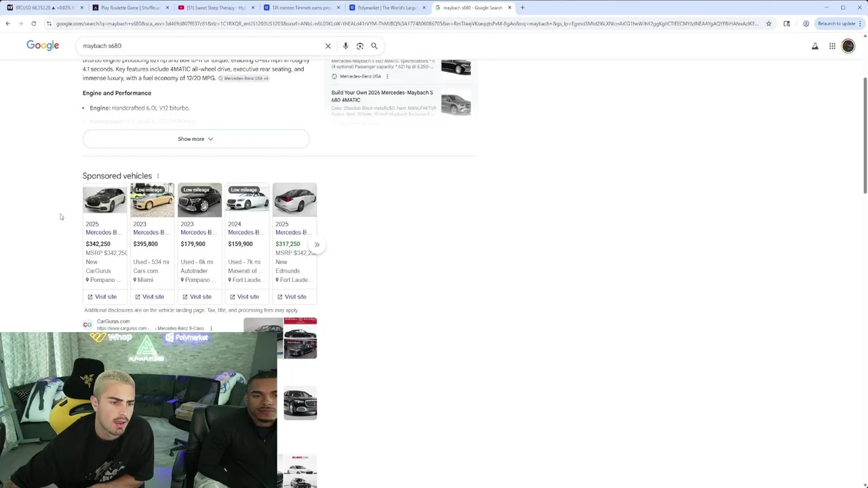The image size is (868, 488).
Task: Click the browser address bar URL
Action: tap(407, 24)
